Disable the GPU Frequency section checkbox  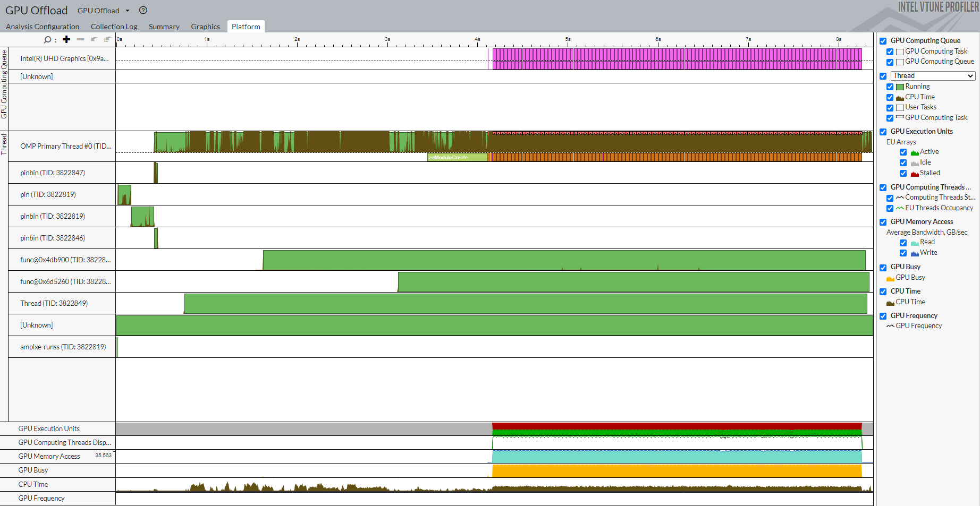coord(883,316)
